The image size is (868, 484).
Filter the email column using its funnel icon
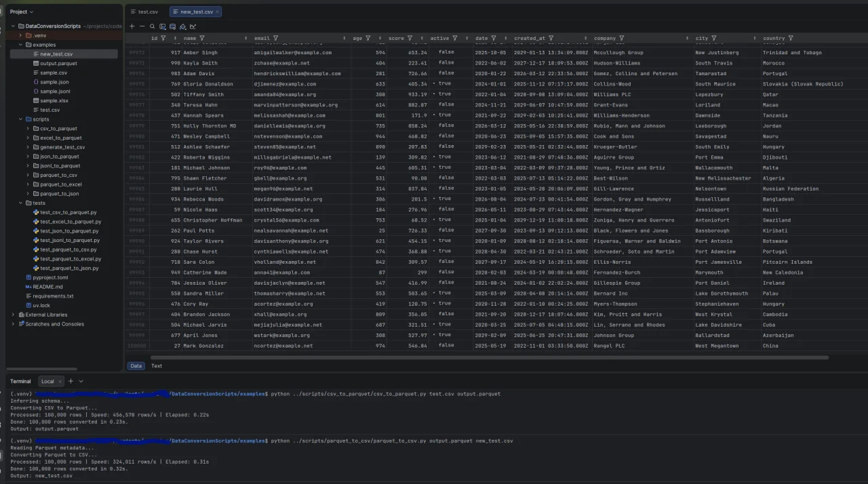275,39
